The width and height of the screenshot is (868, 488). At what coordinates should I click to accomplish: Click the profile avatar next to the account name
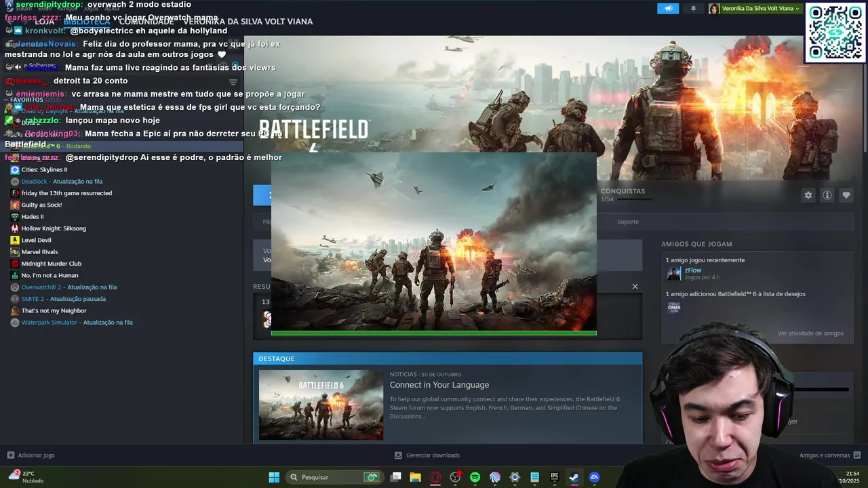coord(713,9)
